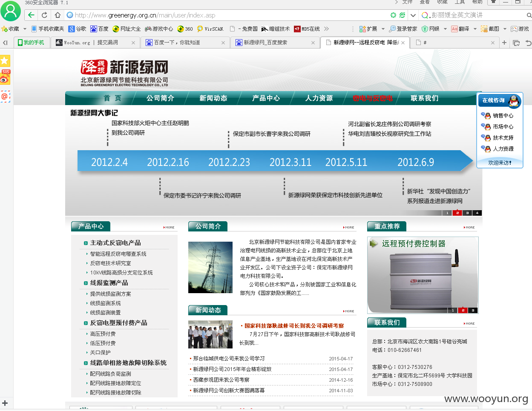Switch to 新源绿网_百度搜索 tab
532x411 pixels.
point(275,43)
